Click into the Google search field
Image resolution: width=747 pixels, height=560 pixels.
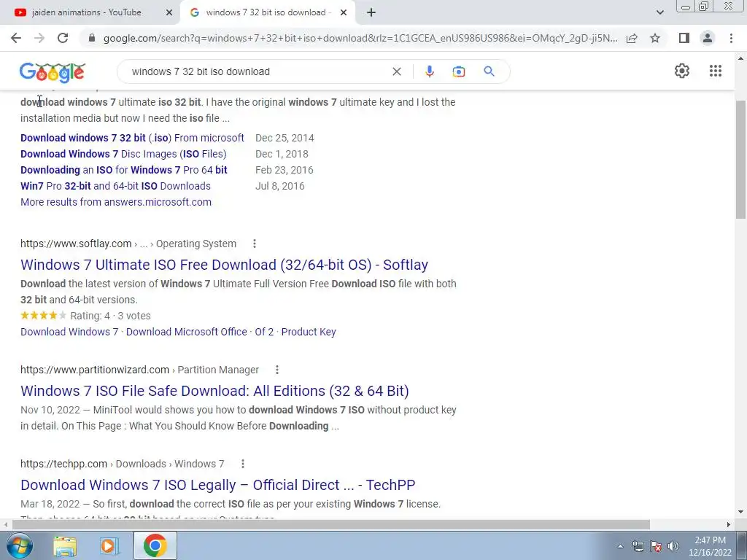pos(258,71)
